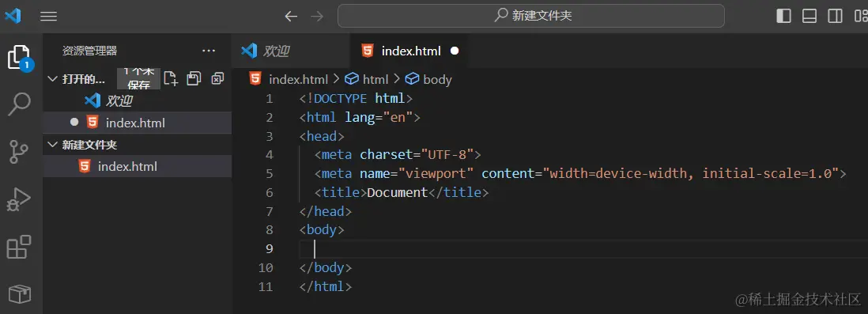Click the closing </html> tag line
This screenshot has width=868, height=314.
pyautogui.click(x=326, y=287)
